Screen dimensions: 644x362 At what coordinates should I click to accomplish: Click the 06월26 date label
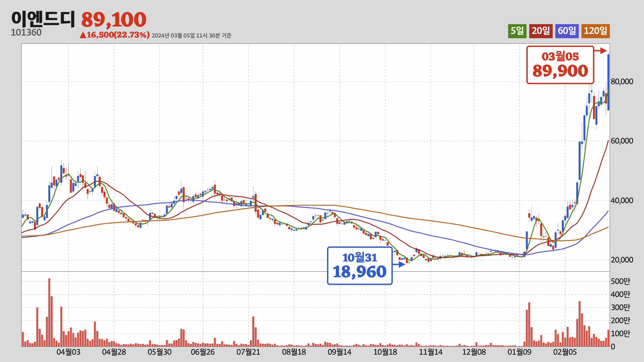point(203,352)
